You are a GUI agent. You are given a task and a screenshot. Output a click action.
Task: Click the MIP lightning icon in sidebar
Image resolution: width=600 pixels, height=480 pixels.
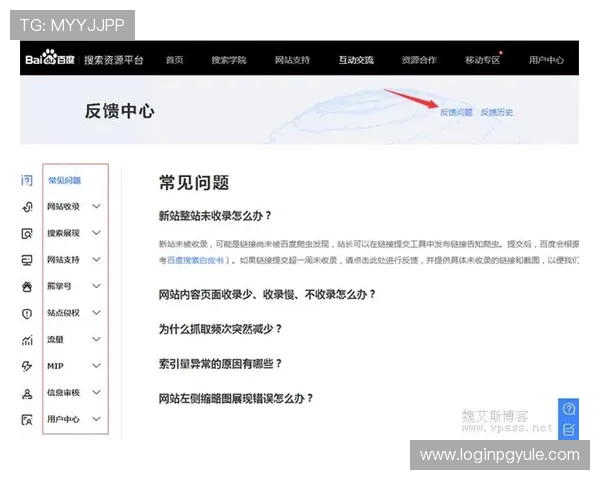point(27,366)
